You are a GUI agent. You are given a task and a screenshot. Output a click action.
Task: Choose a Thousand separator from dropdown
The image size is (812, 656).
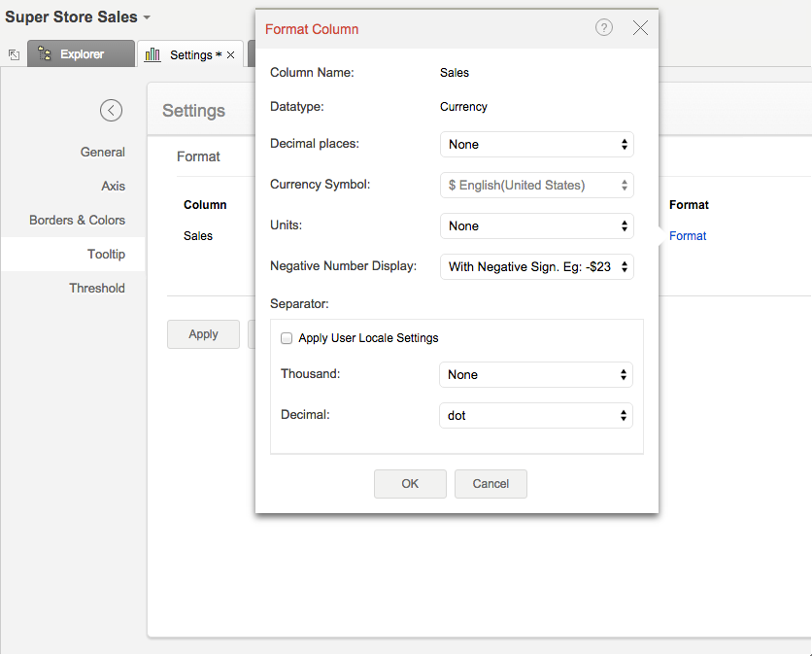536,375
